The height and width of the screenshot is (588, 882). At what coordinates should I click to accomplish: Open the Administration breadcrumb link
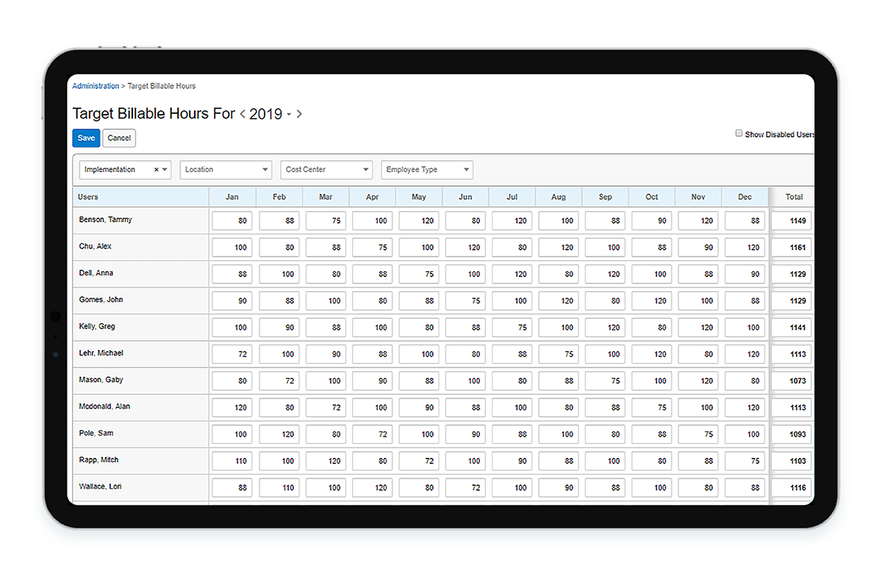point(96,86)
